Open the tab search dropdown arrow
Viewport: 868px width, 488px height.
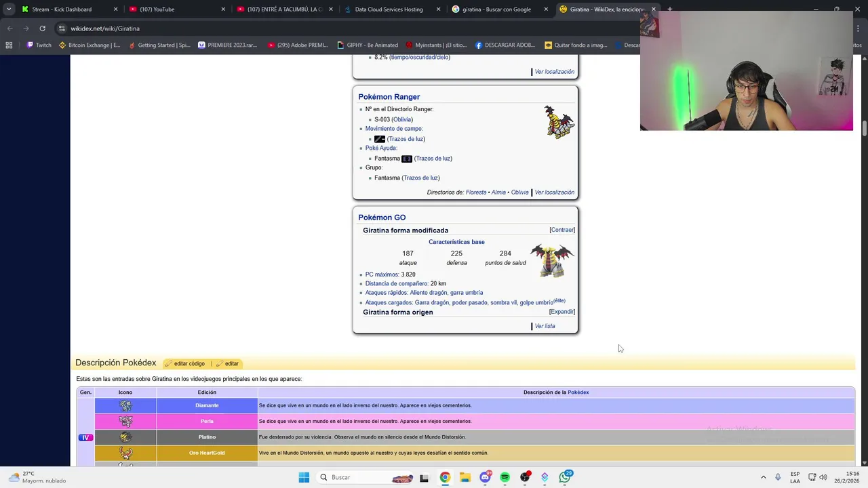tap(9, 9)
